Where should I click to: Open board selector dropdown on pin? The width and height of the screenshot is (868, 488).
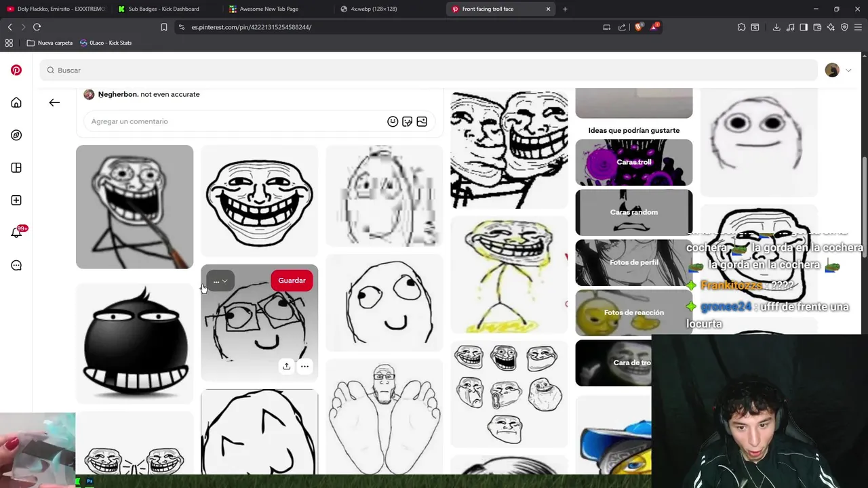coord(220,281)
